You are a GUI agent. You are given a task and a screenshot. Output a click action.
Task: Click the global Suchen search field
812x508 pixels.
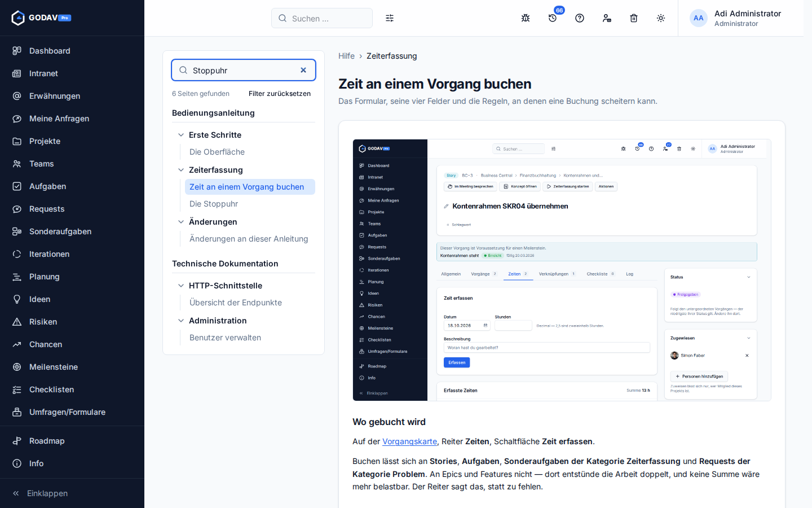pyautogui.click(x=322, y=18)
